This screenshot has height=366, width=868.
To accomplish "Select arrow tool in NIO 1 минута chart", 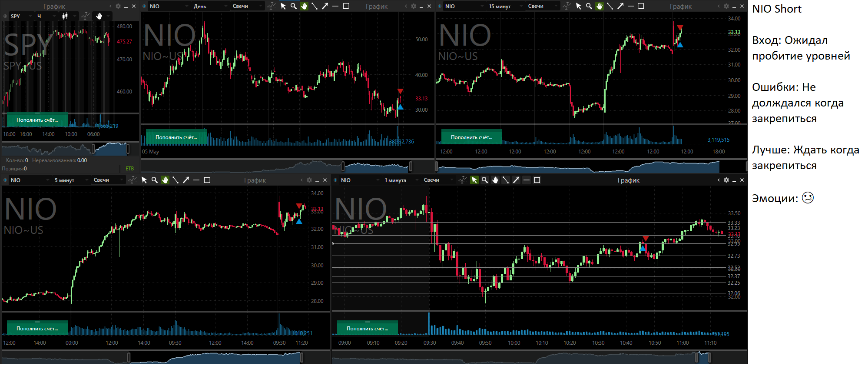I will coord(516,180).
